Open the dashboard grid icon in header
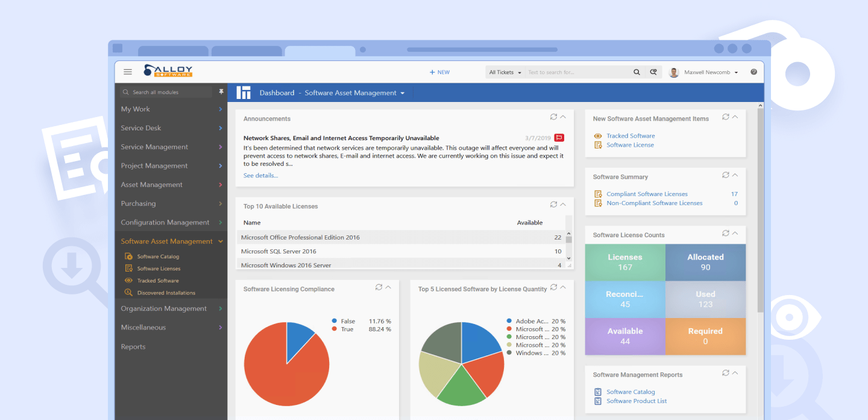Screen dimensions: 868x420 pos(244,92)
